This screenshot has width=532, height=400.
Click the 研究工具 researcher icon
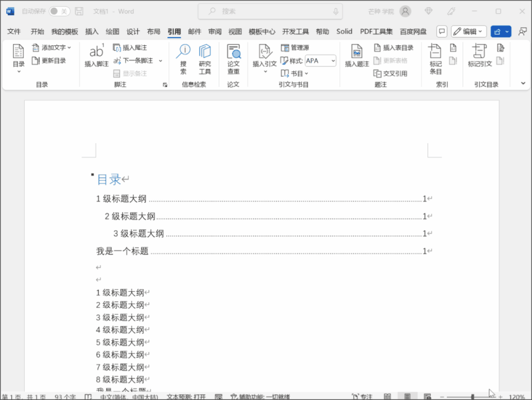pos(205,52)
